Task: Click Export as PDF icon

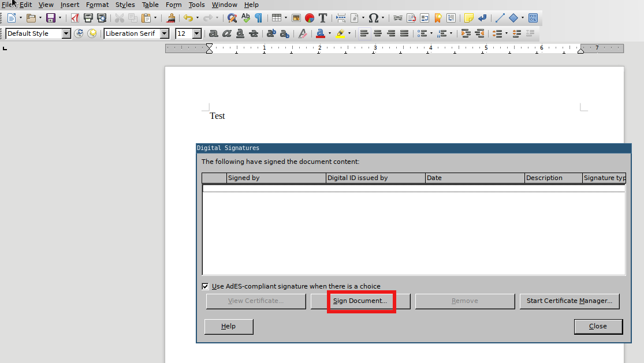Action: (x=75, y=18)
